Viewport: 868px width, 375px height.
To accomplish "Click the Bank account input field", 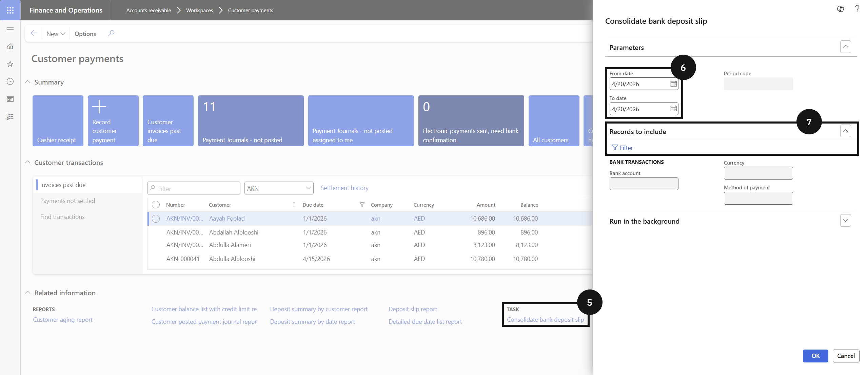I will (x=644, y=184).
